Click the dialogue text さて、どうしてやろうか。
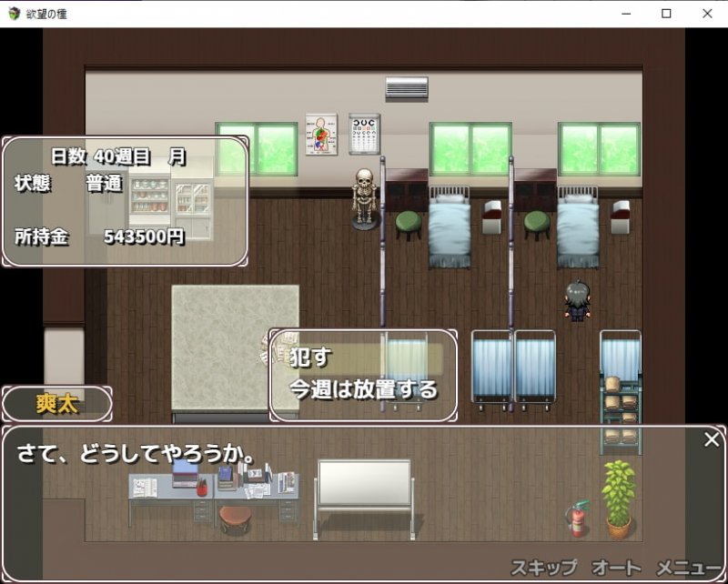This screenshot has height=584, width=728. (136, 453)
